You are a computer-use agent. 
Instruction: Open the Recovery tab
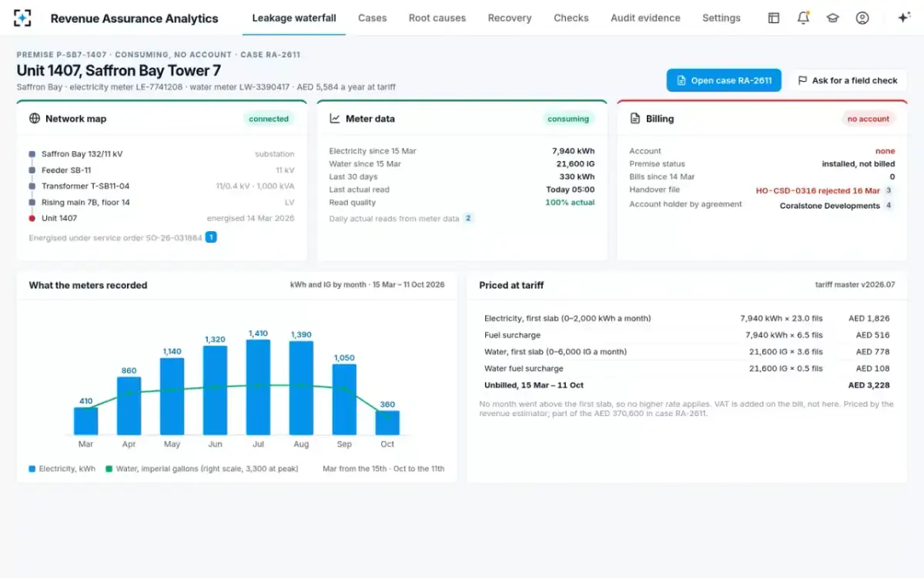[510, 18]
